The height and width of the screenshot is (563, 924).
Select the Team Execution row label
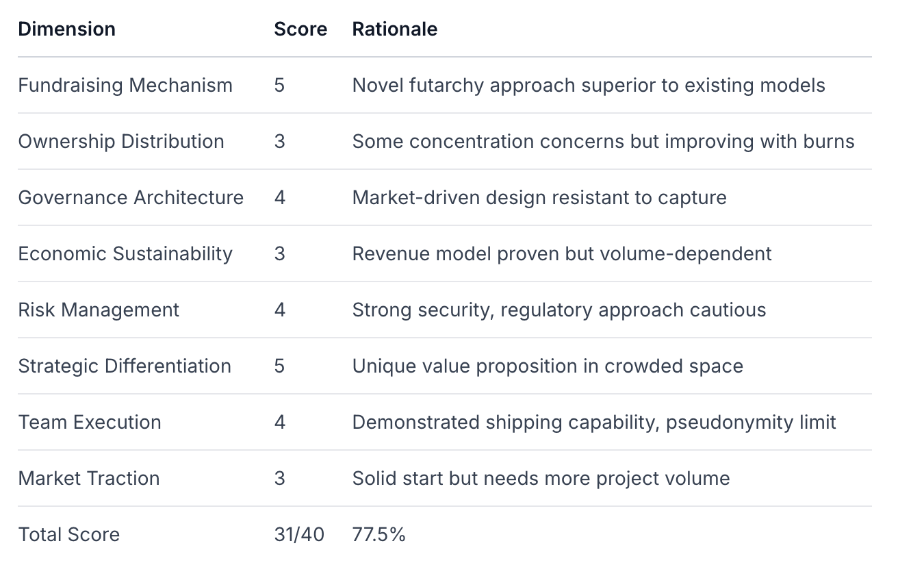[x=90, y=423]
